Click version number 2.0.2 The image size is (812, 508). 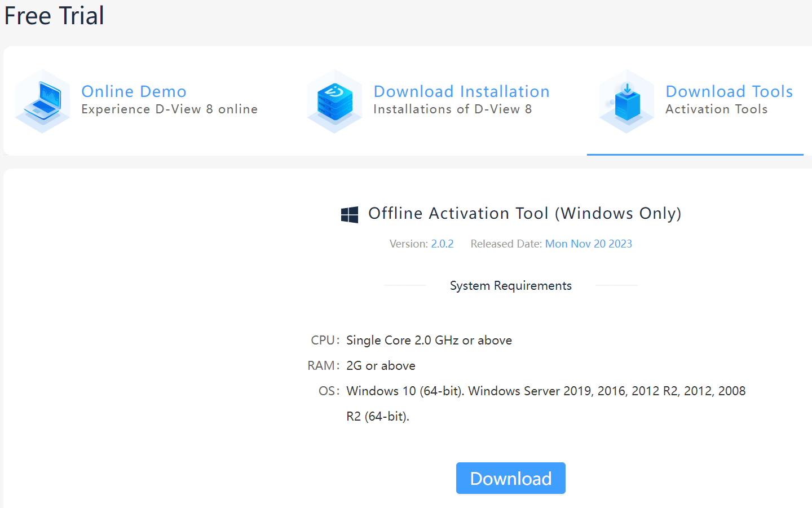[442, 244]
